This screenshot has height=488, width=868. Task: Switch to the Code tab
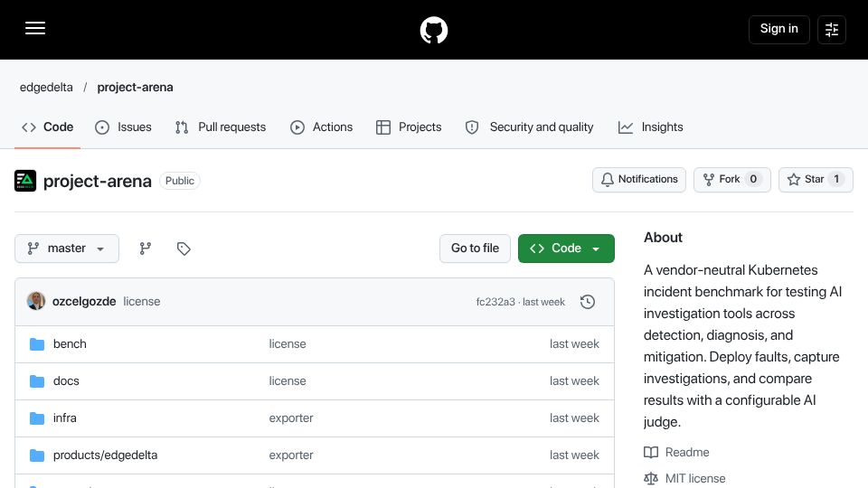tap(48, 127)
